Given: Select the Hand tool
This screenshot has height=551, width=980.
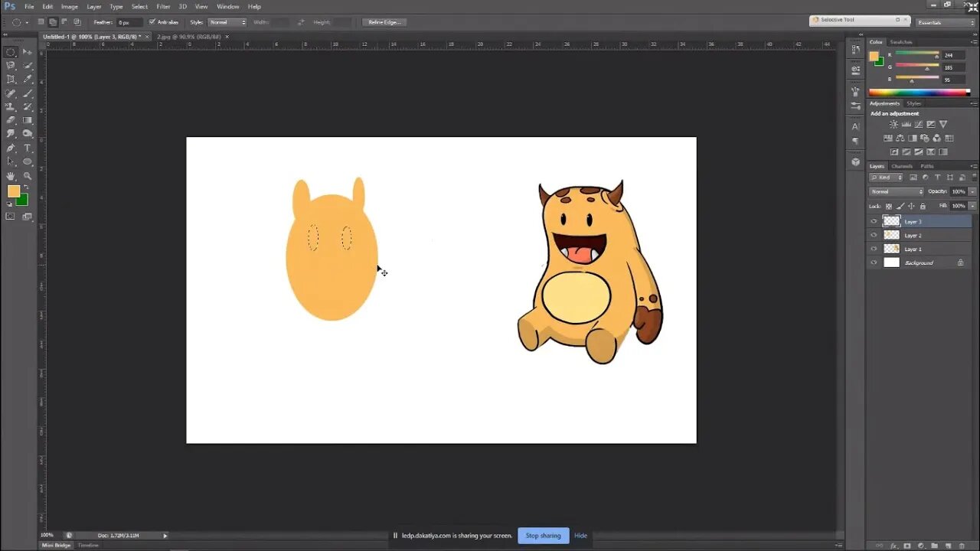Looking at the screenshot, I should [x=11, y=176].
